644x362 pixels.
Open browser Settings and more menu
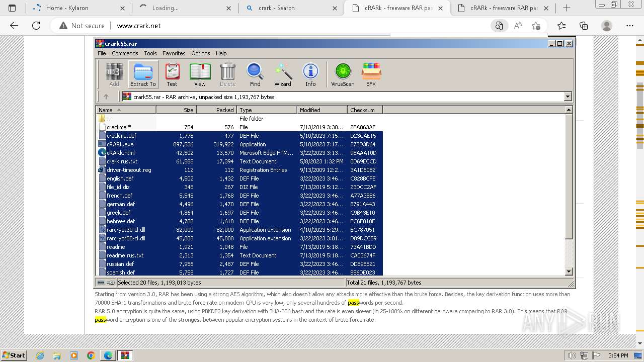pyautogui.click(x=630, y=26)
